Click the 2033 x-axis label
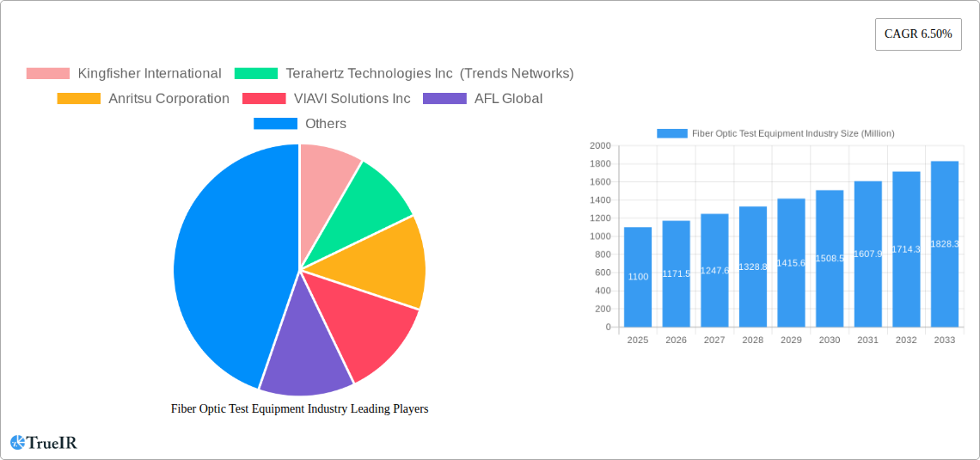This screenshot has height=460, width=980. click(945, 340)
